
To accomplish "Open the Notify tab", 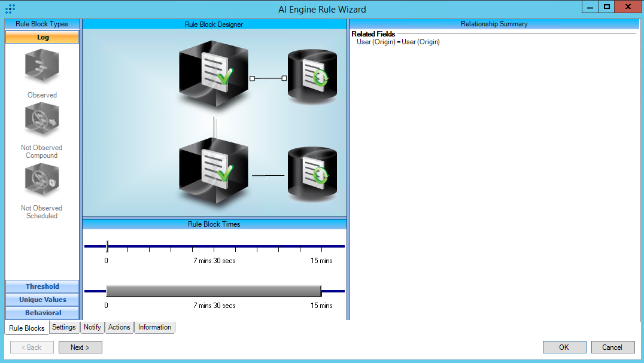I will pyautogui.click(x=92, y=327).
